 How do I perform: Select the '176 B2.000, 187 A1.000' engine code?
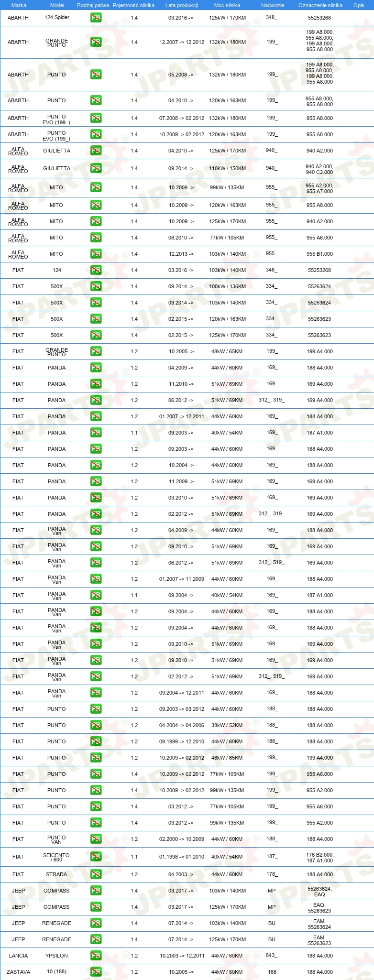tap(319, 858)
